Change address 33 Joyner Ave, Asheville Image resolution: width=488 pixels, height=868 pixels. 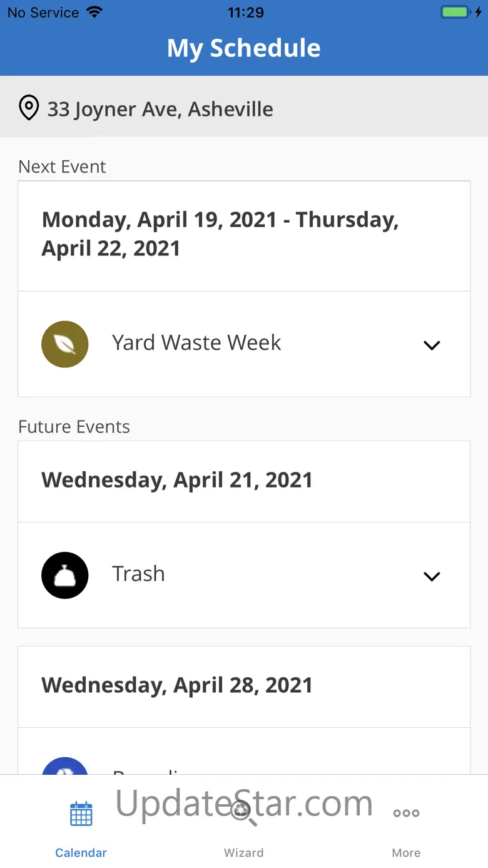pyautogui.click(x=160, y=109)
